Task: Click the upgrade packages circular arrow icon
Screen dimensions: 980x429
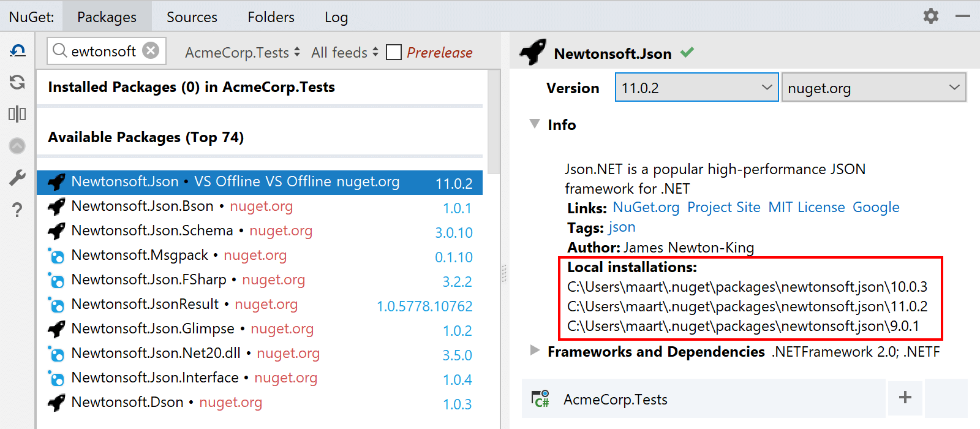Action: click(17, 146)
